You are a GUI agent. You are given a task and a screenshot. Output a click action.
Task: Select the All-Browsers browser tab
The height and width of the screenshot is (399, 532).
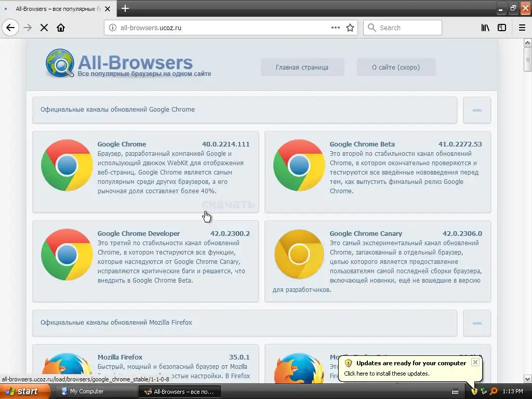tap(58, 8)
